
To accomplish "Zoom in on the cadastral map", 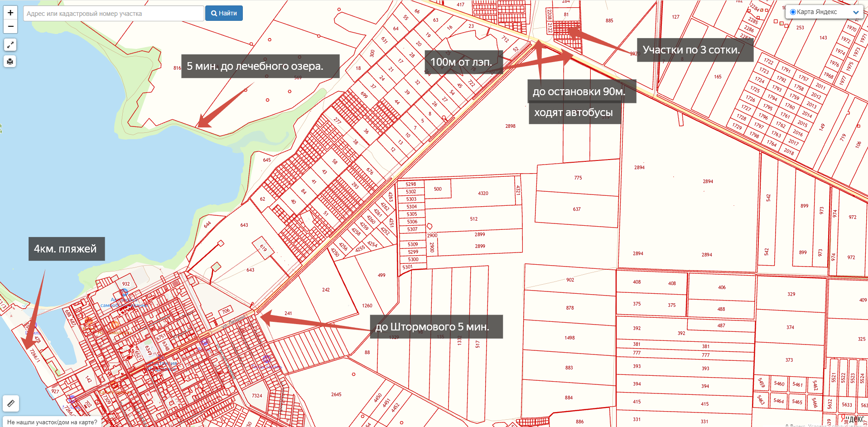I will coord(10,13).
